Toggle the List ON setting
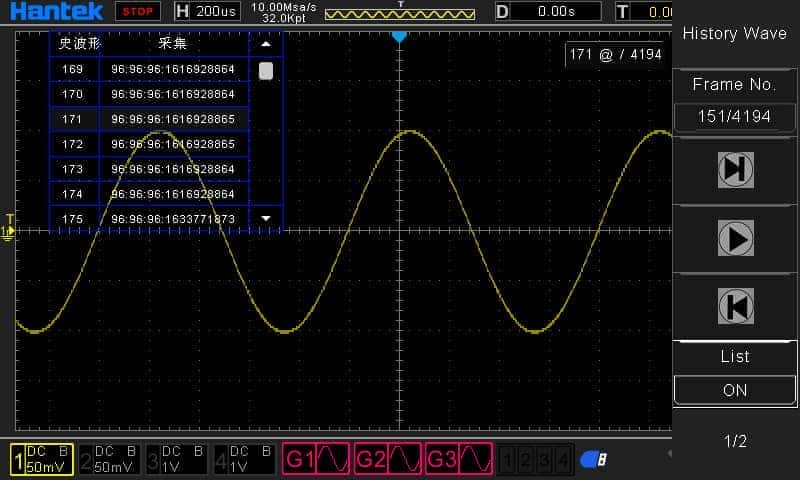This screenshot has height=480, width=800. click(735, 390)
